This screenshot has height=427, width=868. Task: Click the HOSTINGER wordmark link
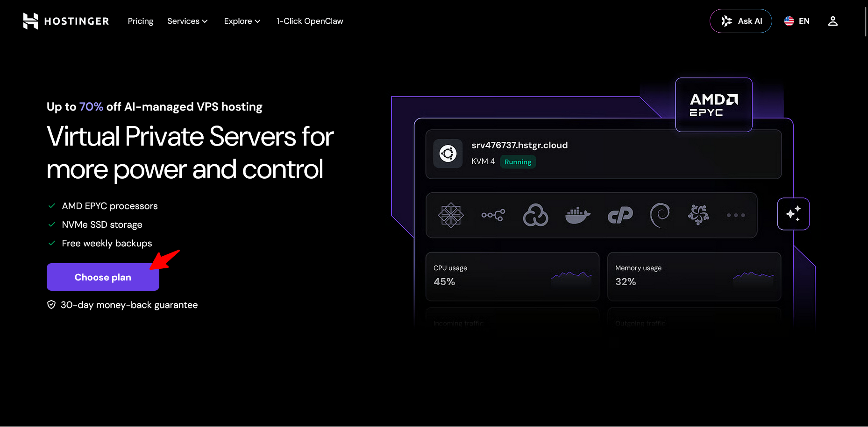coord(77,21)
